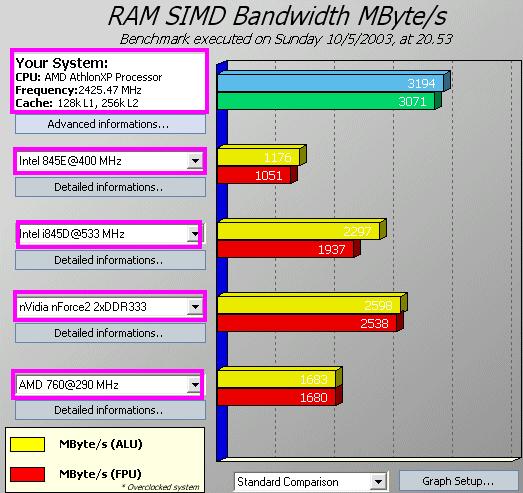
Task: Click the 'Benchmark executed on Sunday 10/5/2003' subtitle
Action: click(256, 39)
